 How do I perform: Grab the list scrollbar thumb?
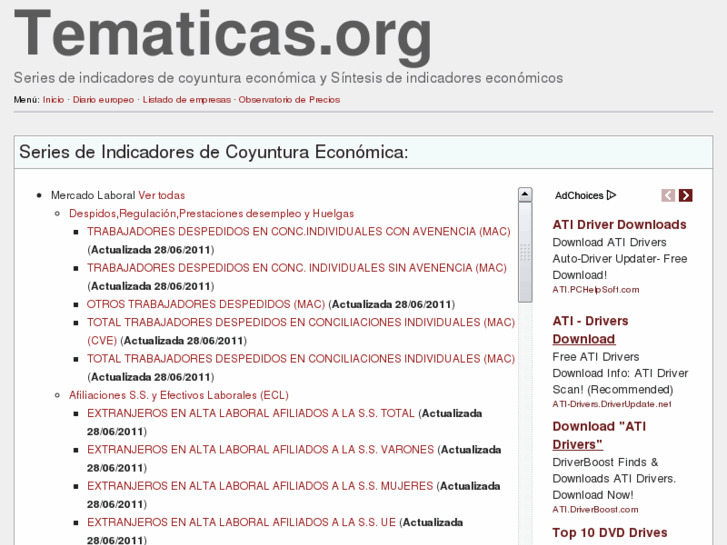coord(525,252)
